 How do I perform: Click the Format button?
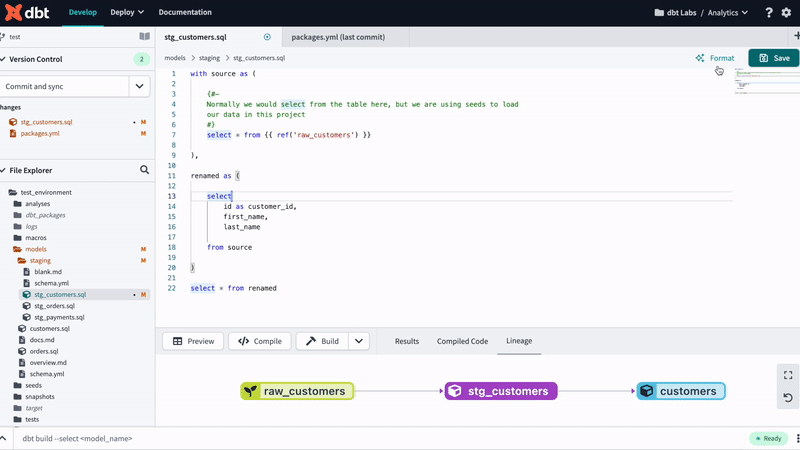coord(715,58)
